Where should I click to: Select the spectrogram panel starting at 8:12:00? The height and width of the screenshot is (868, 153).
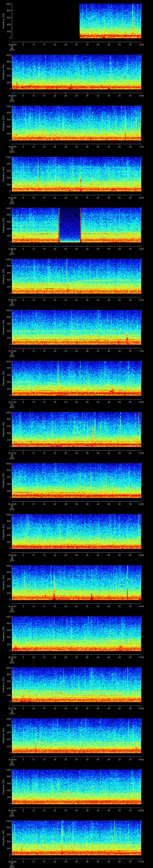[x=76, y=429]
